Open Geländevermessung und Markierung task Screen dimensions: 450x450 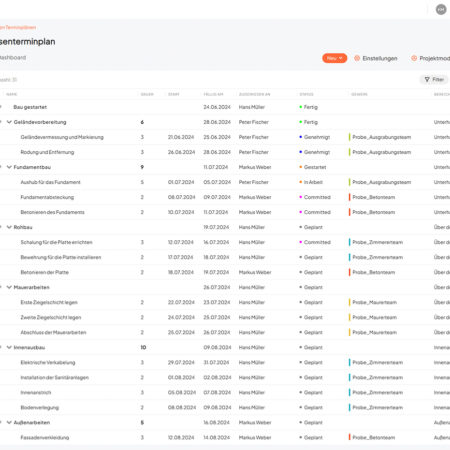62,137
